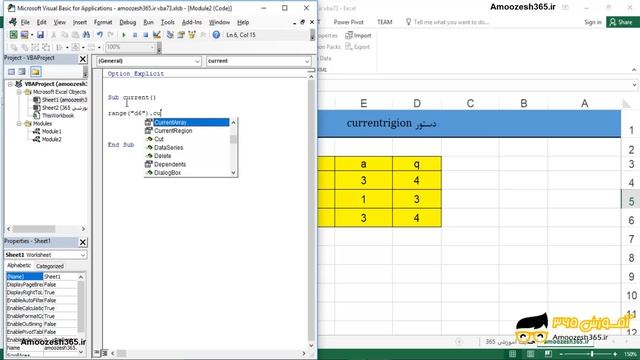Click Import button in Excel ribbon

click(x=358, y=36)
